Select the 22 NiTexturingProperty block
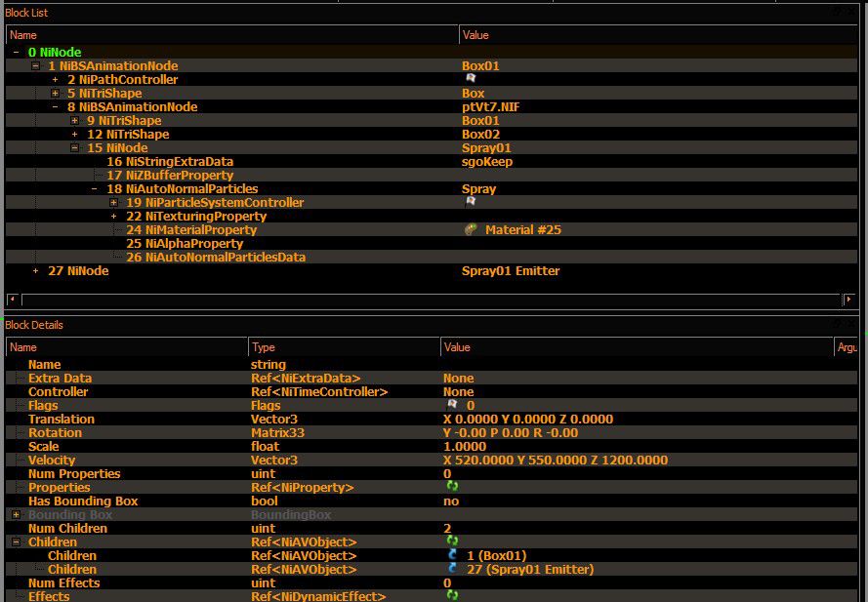The image size is (868, 602). click(x=196, y=216)
